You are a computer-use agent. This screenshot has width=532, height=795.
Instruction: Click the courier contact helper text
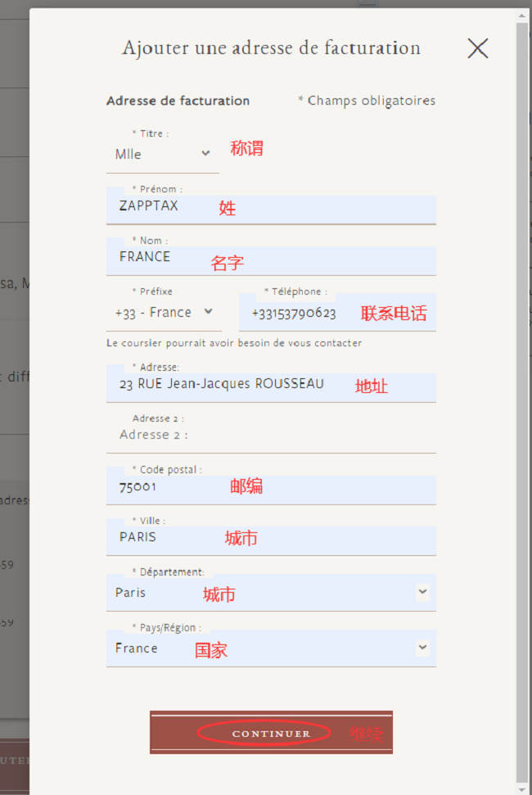(x=234, y=343)
